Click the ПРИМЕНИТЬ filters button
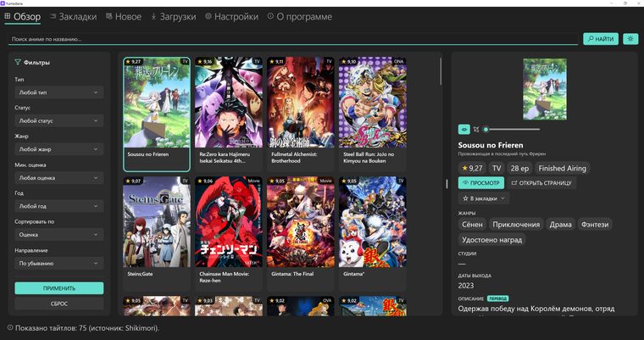The height and width of the screenshot is (340, 644). pyautogui.click(x=59, y=288)
